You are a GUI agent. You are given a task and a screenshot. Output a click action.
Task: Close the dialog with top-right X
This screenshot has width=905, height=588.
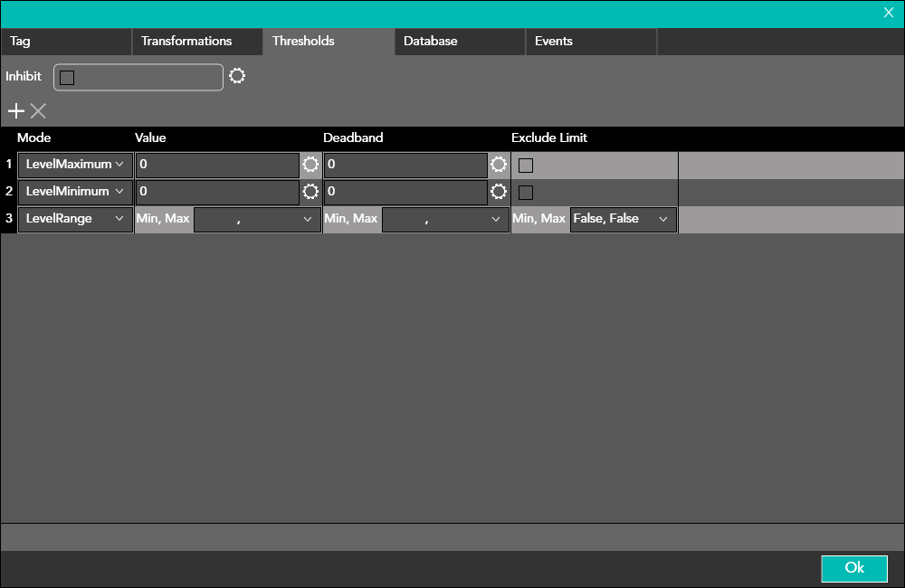pyautogui.click(x=889, y=13)
